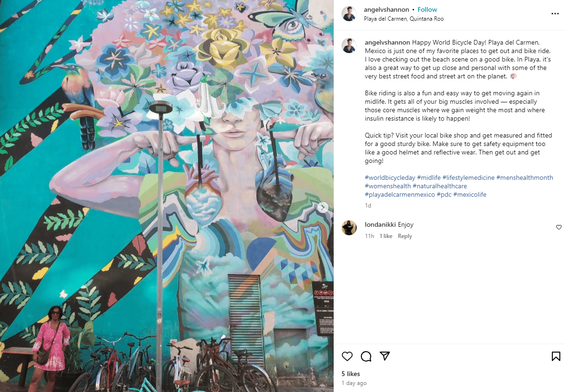
Task: Go to next photo carousel arrow
Action: 322,207
